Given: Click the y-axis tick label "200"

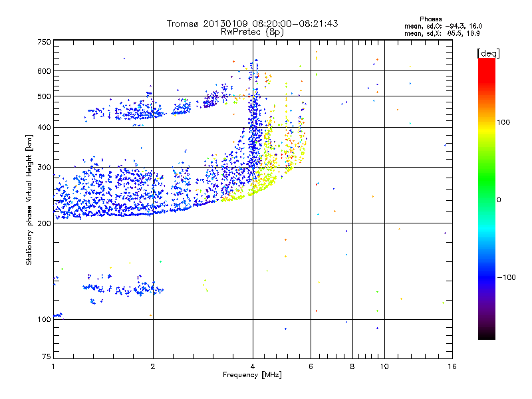Looking at the screenshot, I should 44,223.
